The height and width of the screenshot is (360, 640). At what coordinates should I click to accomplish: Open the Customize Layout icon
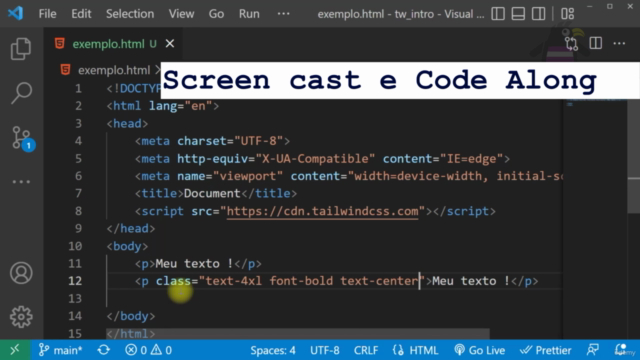(567, 14)
